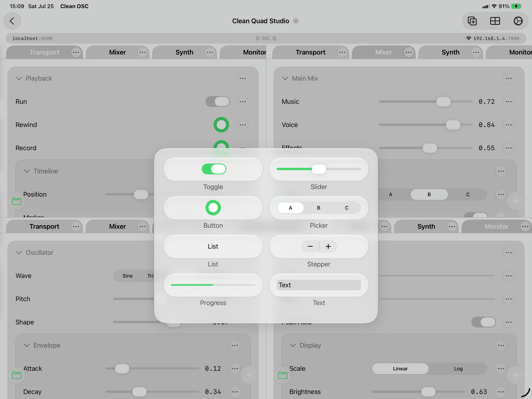Open more options for the Run row
Image resolution: width=532 pixels, height=399 pixels.
[242, 101]
